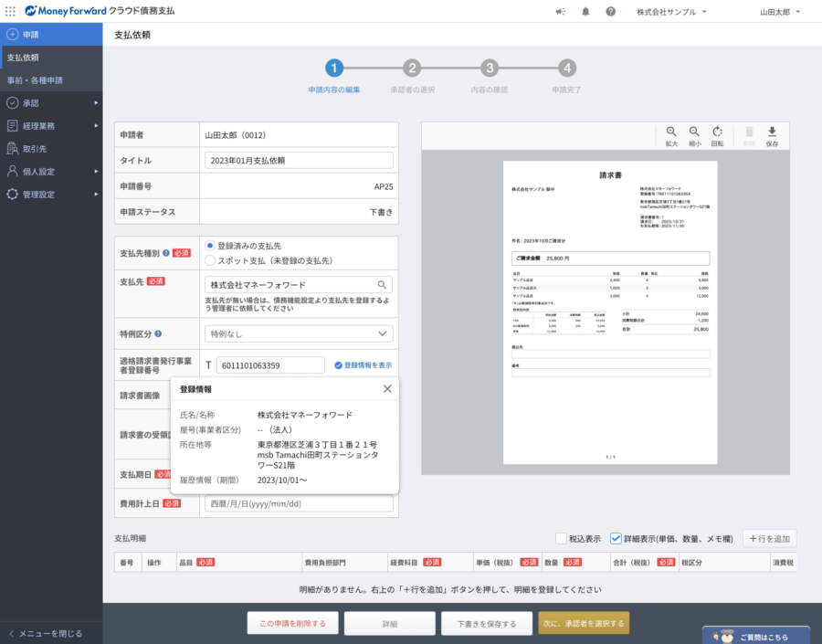
Task: Uncheck the 詳細表示 checkbox
Action: click(x=616, y=539)
